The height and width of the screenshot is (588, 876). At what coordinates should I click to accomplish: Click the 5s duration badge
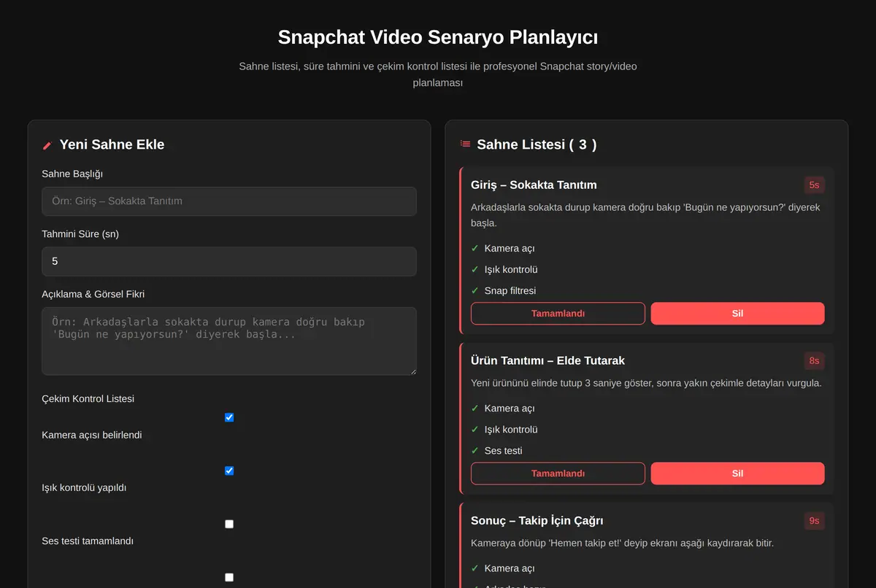coord(814,185)
